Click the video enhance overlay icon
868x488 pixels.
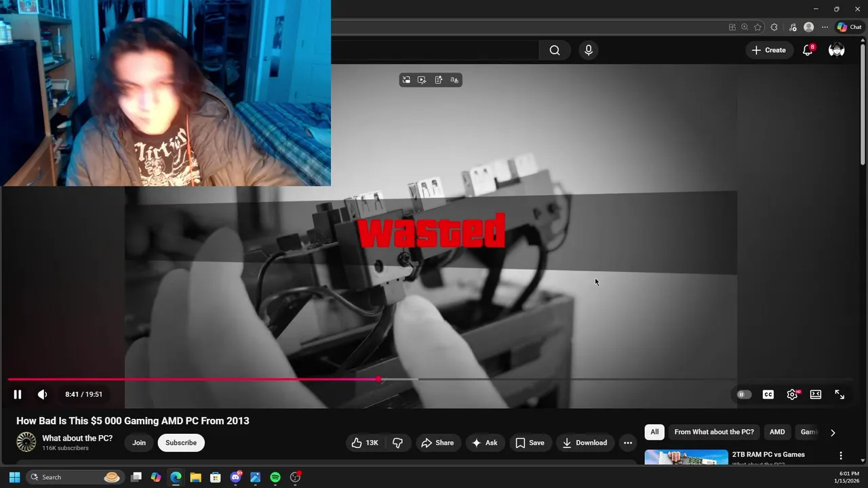click(x=422, y=80)
